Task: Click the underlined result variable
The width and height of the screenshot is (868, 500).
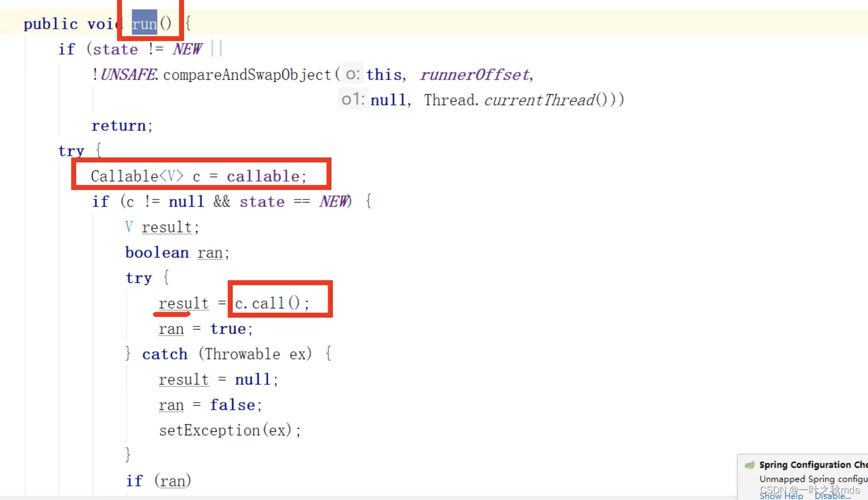Action: tap(182, 303)
